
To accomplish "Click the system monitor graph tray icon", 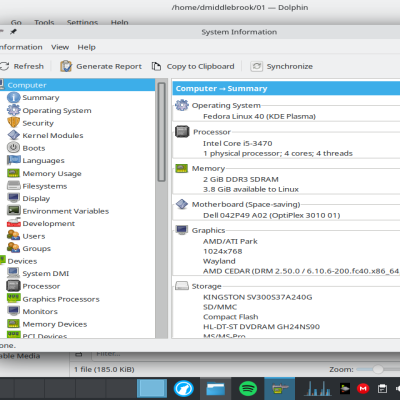I will (317, 388).
